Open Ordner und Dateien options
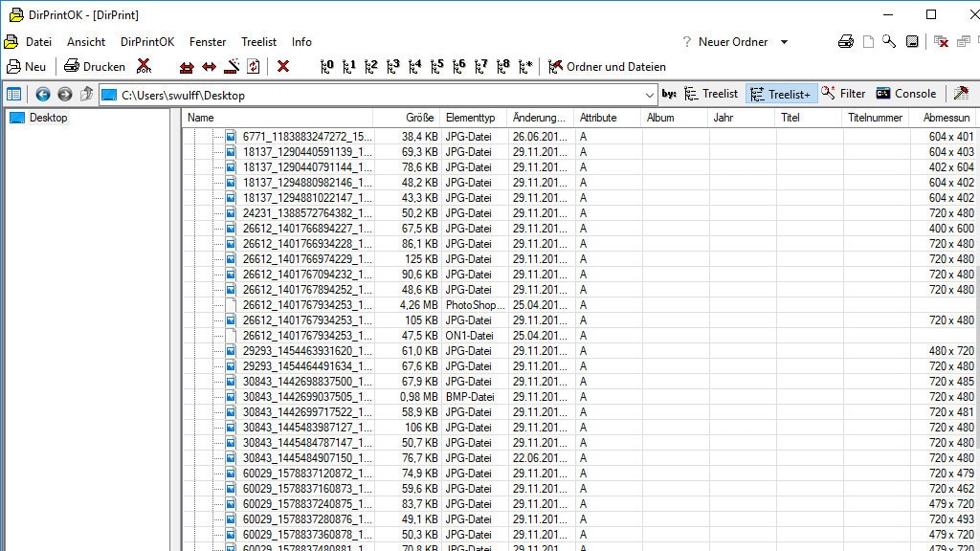The width and height of the screenshot is (980, 551). (x=607, y=67)
